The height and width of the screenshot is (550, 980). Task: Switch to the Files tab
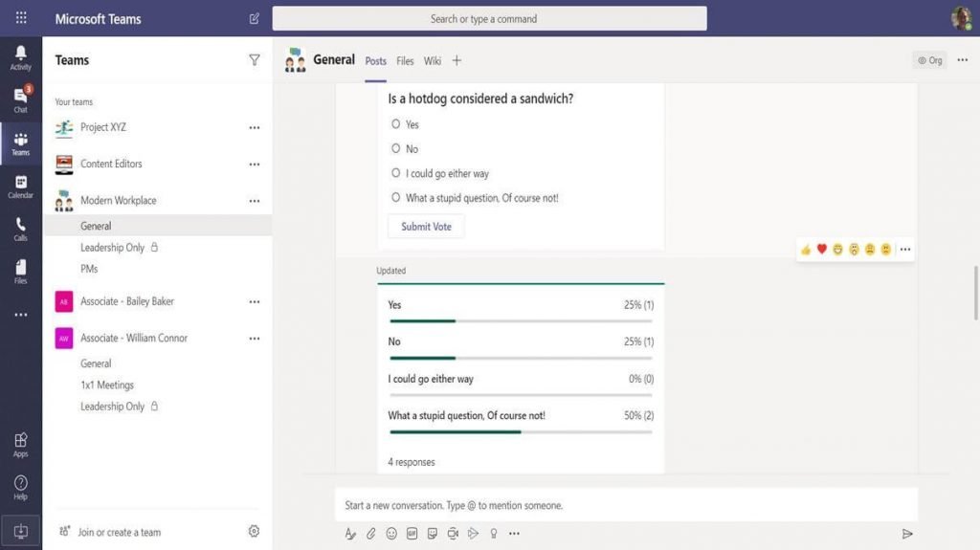tap(405, 60)
